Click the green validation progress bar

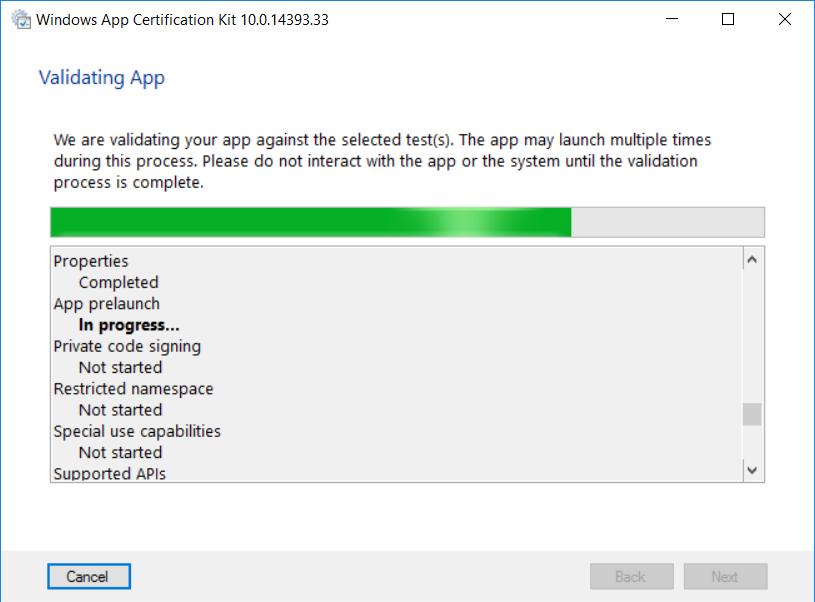(300, 222)
